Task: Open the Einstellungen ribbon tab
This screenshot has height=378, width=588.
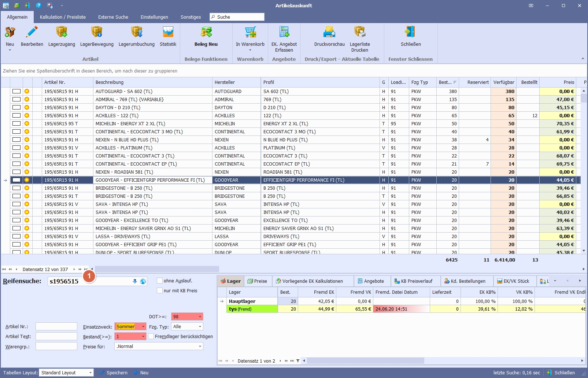Action: click(154, 17)
